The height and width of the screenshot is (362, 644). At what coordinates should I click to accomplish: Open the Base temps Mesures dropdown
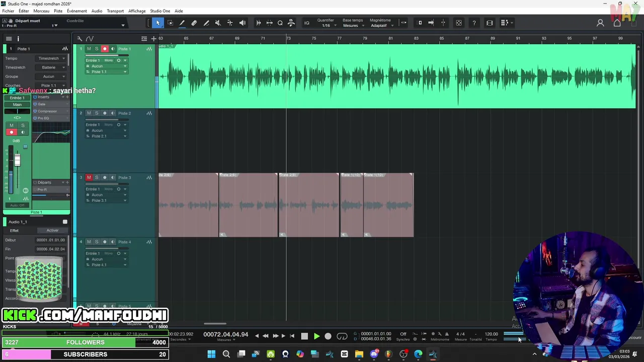(x=353, y=26)
